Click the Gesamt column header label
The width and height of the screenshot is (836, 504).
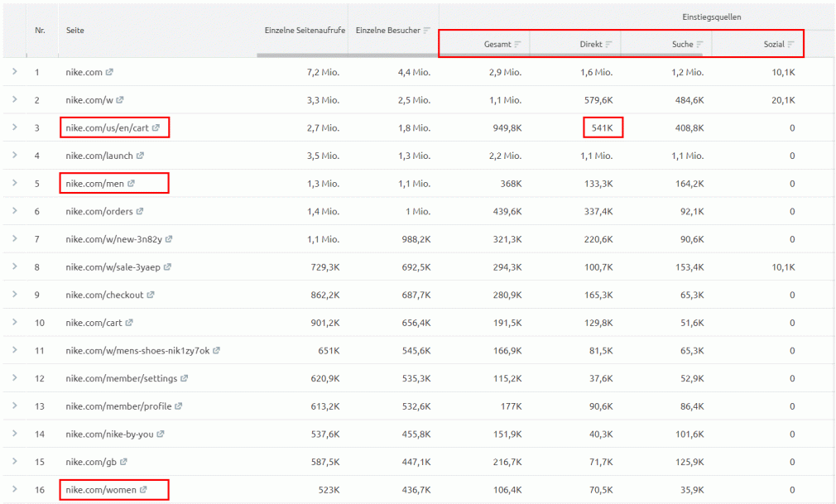pyautogui.click(x=497, y=44)
